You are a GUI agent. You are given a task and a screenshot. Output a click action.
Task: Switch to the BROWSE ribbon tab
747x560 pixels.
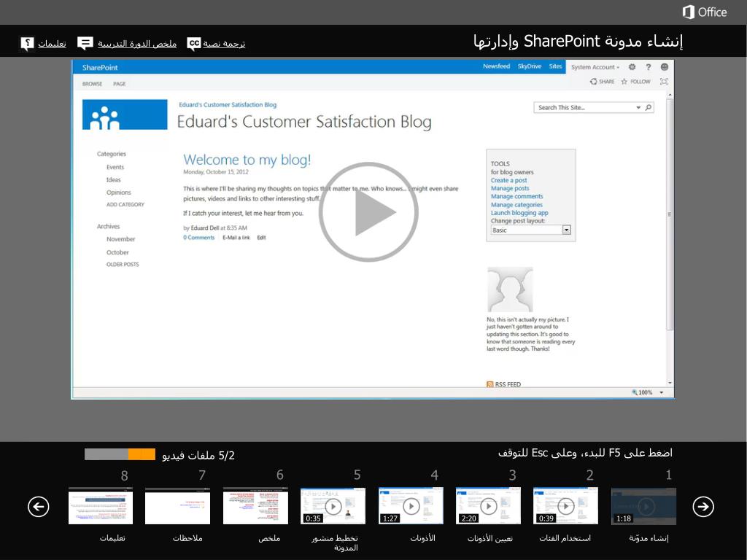click(x=93, y=84)
